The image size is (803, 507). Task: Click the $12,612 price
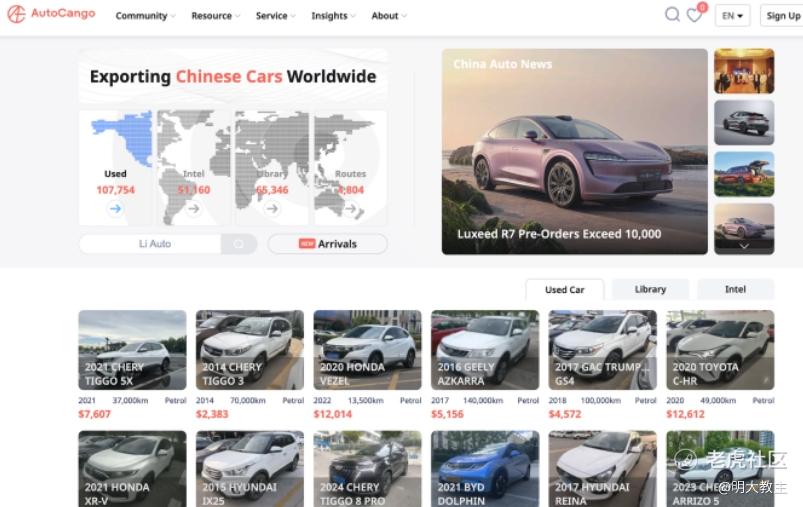pyautogui.click(x=686, y=414)
